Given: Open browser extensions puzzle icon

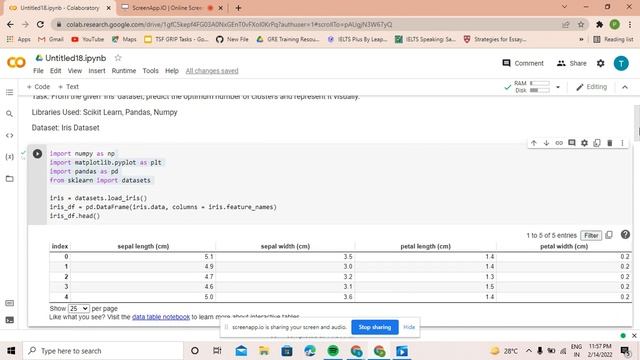Looking at the screenshot, I should [599, 24].
